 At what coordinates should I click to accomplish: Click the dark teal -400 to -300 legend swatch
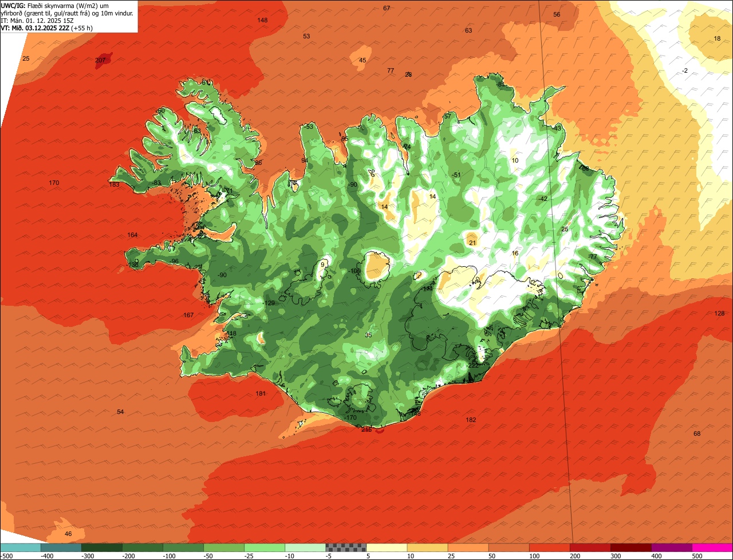[x=61, y=547]
